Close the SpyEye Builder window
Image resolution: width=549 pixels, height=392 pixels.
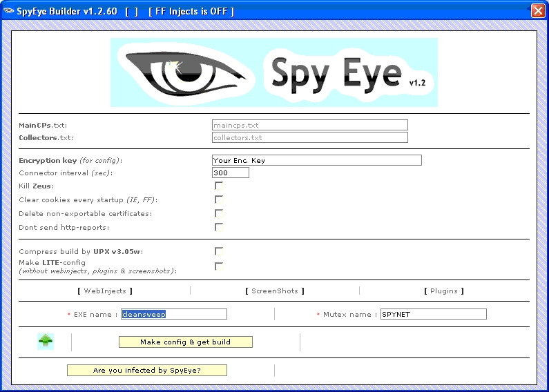(537, 11)
